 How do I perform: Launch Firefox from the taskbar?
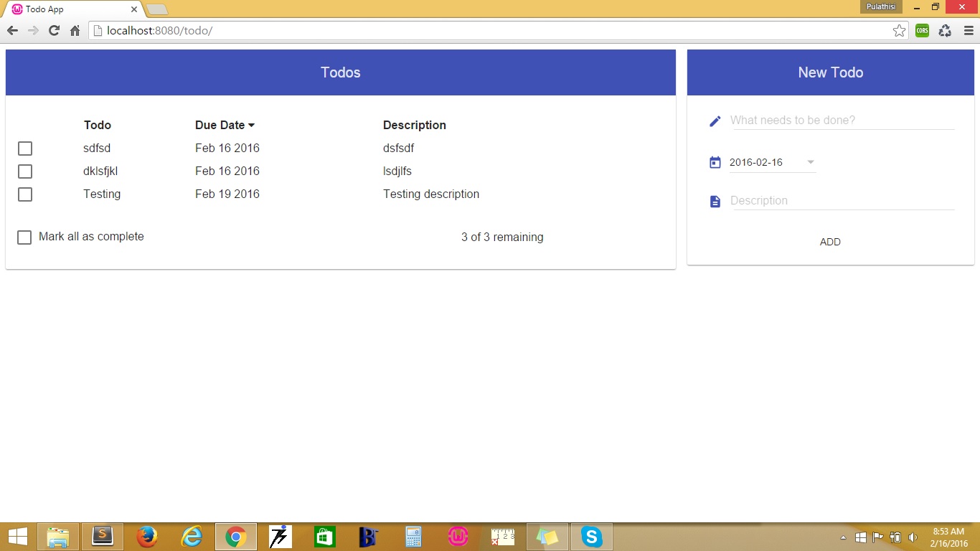tap(147, 537)
